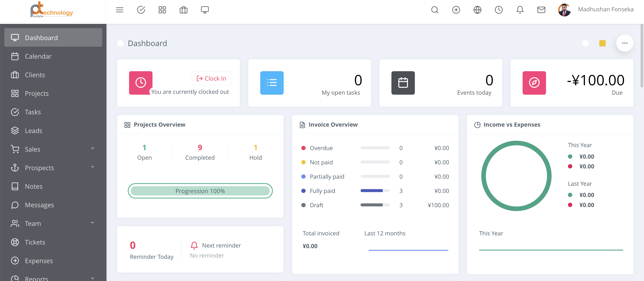Click the timer clock icon in the top bar
The height and width of the screenshot is (281, 644).
point(499,10)
